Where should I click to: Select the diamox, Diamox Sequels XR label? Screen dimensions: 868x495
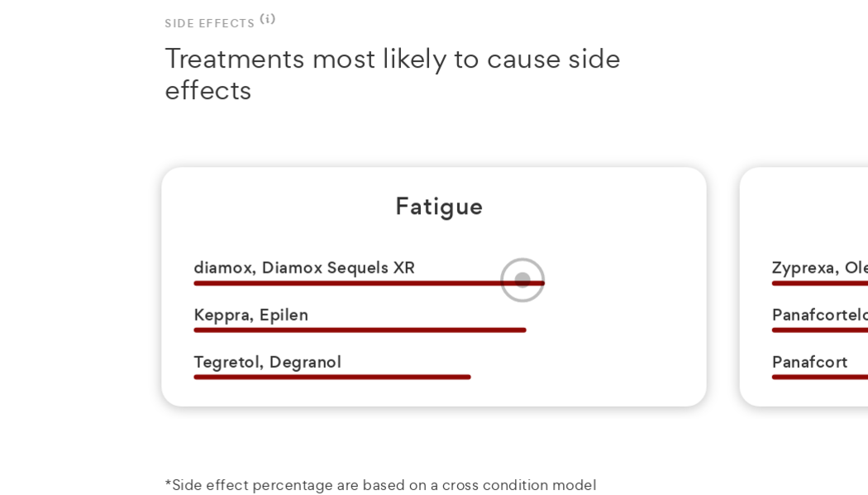(x=303, y=268)
